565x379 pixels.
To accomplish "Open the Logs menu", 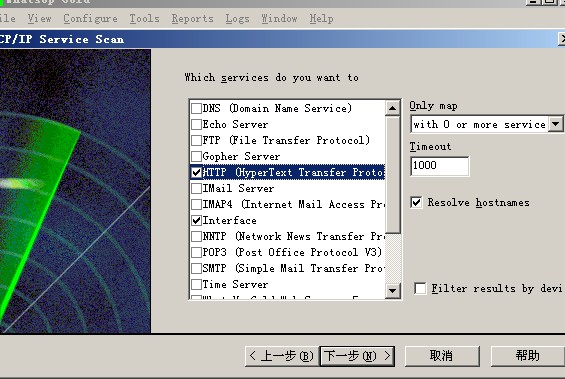I will click(237, 18).
